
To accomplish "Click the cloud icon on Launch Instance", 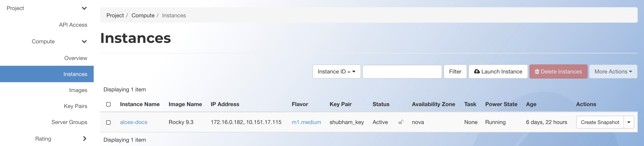I will [477, 71].
